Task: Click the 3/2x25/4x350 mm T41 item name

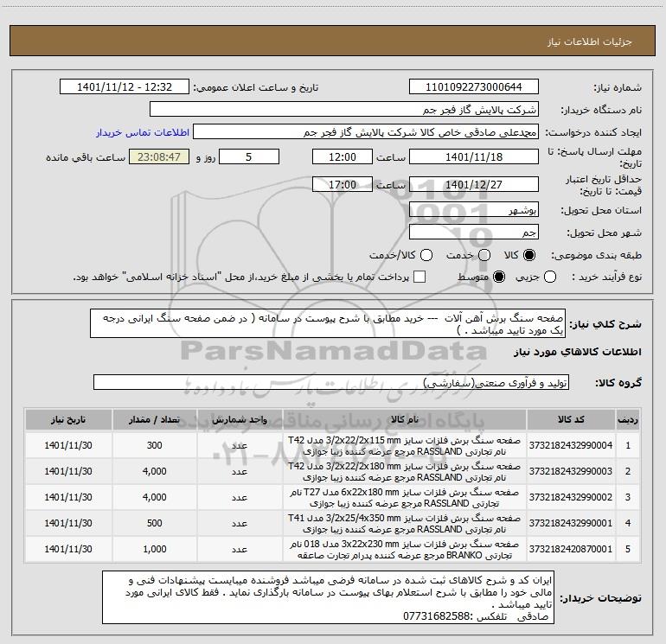Action: click(405, 524)
